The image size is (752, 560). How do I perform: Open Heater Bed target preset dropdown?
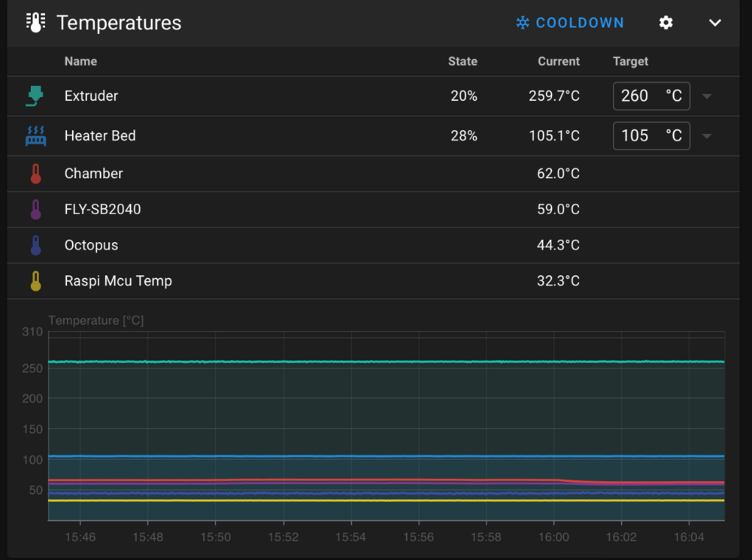[x=707, y=136]
